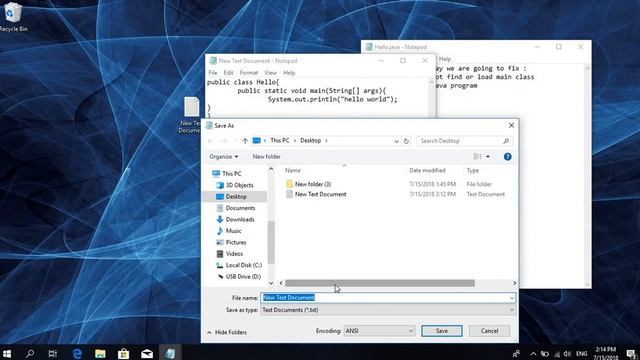Click the Save button
The image size is (640, 360).
[442, 331]
